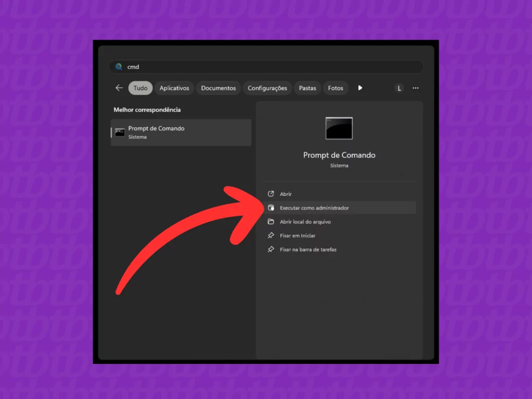Choose Executar como administrador
The width and height of the screenshot is (532, 399).
coord(340,208)
